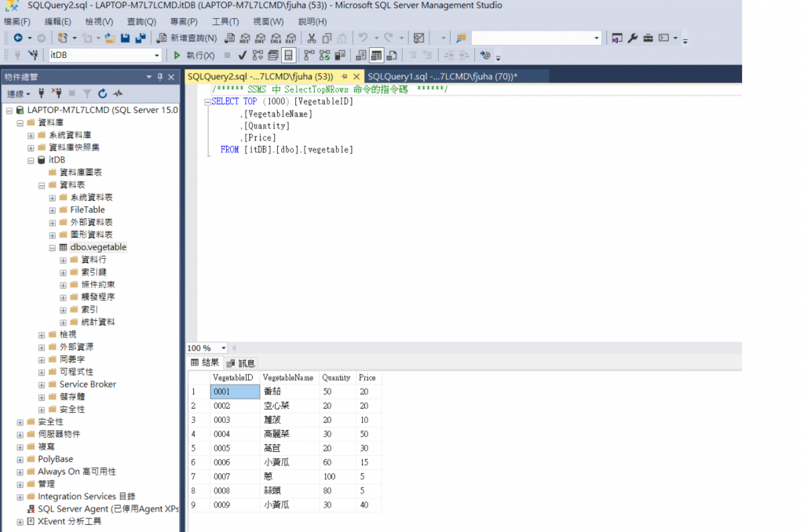Click the VegetableName column header

click(x=288, y=377)
